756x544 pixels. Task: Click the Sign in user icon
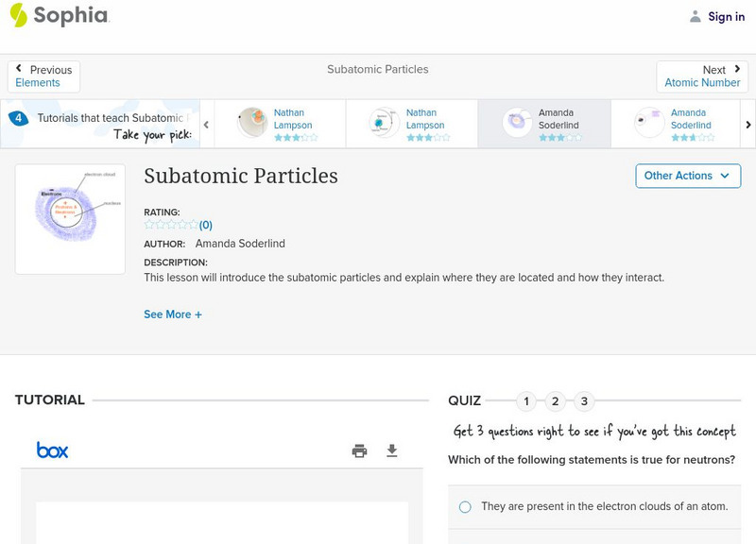696,16
